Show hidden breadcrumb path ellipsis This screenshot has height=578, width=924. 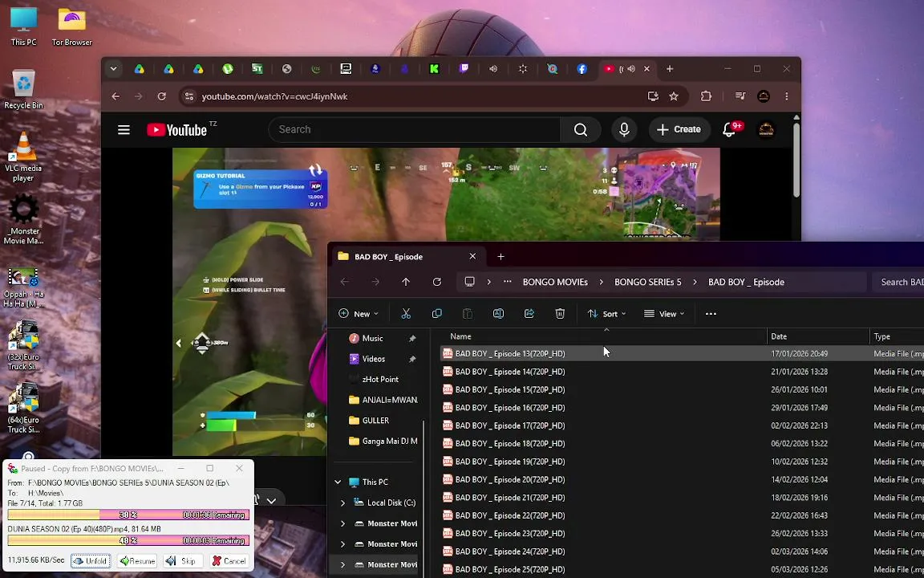508,282
